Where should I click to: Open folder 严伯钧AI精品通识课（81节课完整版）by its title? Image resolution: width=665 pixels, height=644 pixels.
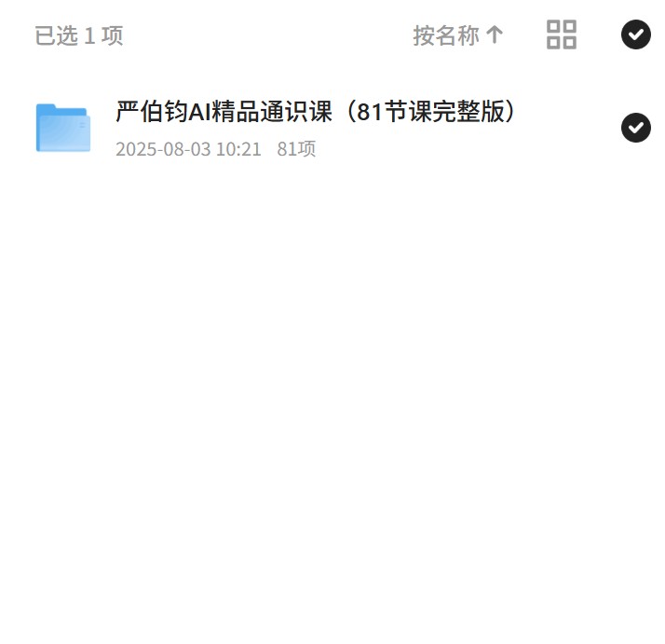click(316, 112)
